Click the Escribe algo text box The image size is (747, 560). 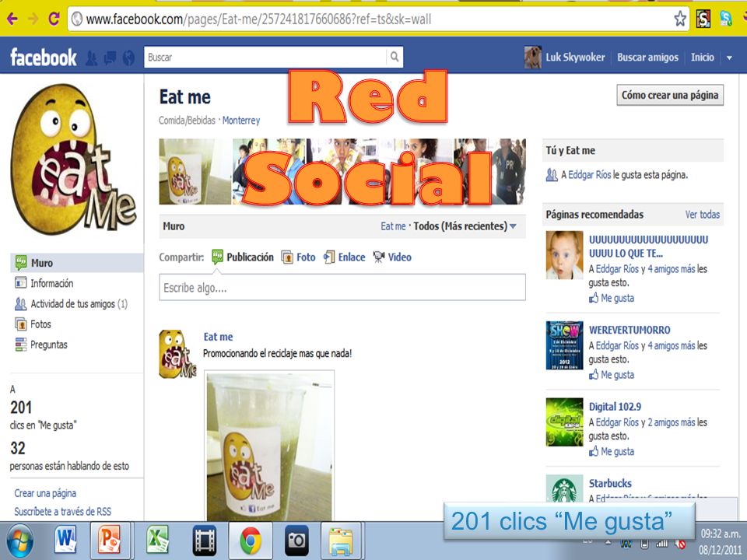pos(342,287)
